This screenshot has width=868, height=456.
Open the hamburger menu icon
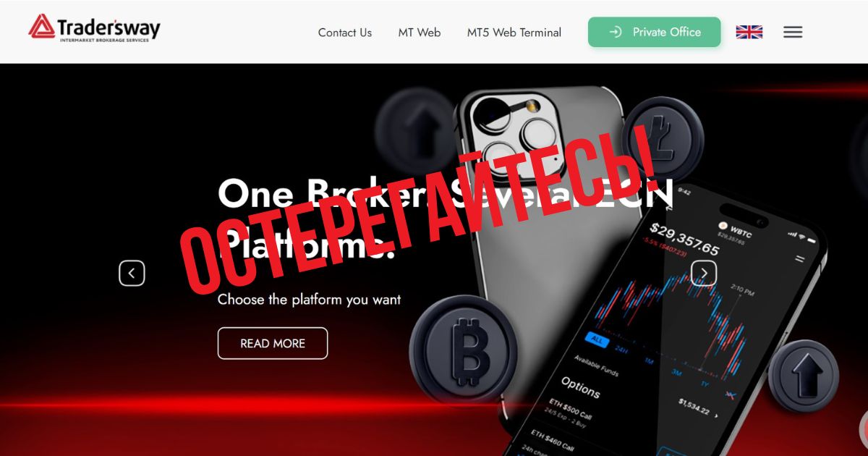pyautogui.click(x=793, y=32)
